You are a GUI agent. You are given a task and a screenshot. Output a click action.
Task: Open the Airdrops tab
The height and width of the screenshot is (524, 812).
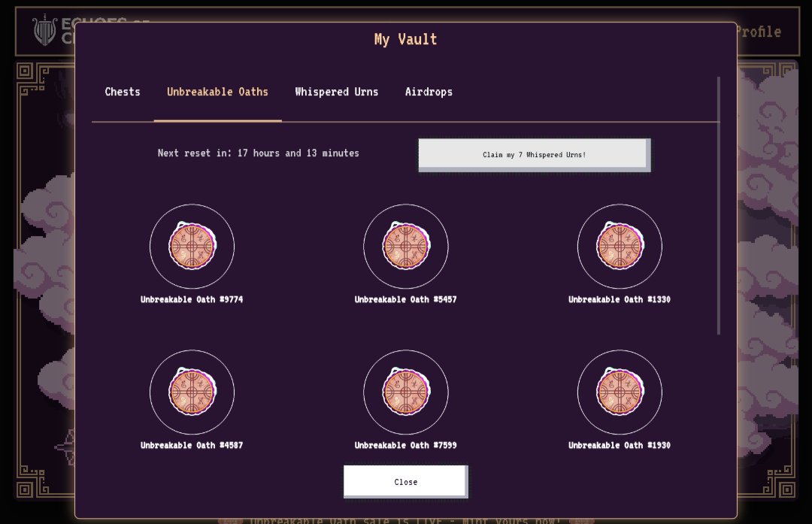tap(429, 92)
